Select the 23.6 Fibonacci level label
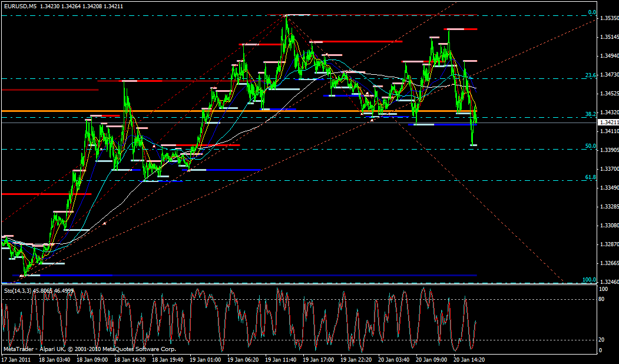 tap(591, 75)
